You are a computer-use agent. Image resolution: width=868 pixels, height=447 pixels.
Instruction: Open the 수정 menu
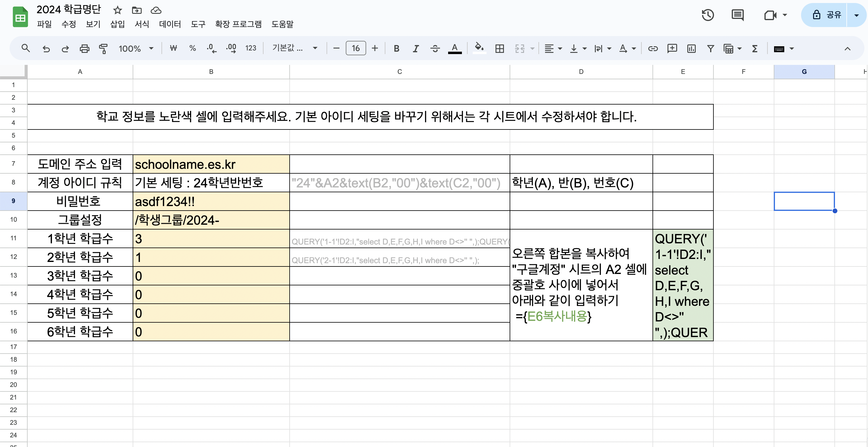click(69, 24)
